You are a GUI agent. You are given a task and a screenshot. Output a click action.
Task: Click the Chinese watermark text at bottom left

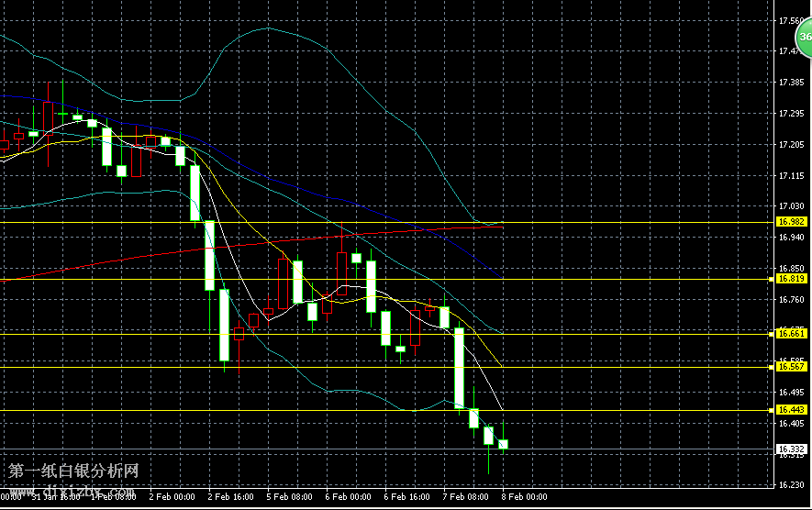[73, 471]
